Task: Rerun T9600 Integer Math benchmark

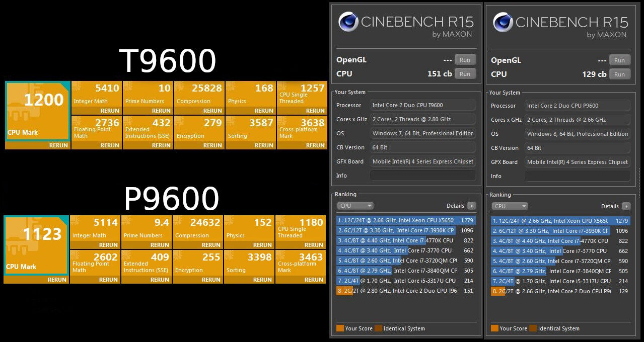Action: pyautogui.click(x=110, y=111)
